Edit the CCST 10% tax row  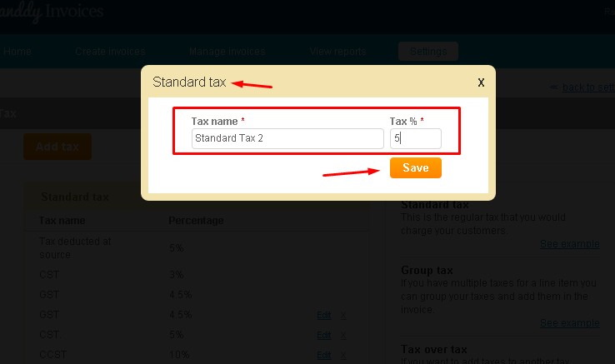pyautogui.click(x=324, y=355)
